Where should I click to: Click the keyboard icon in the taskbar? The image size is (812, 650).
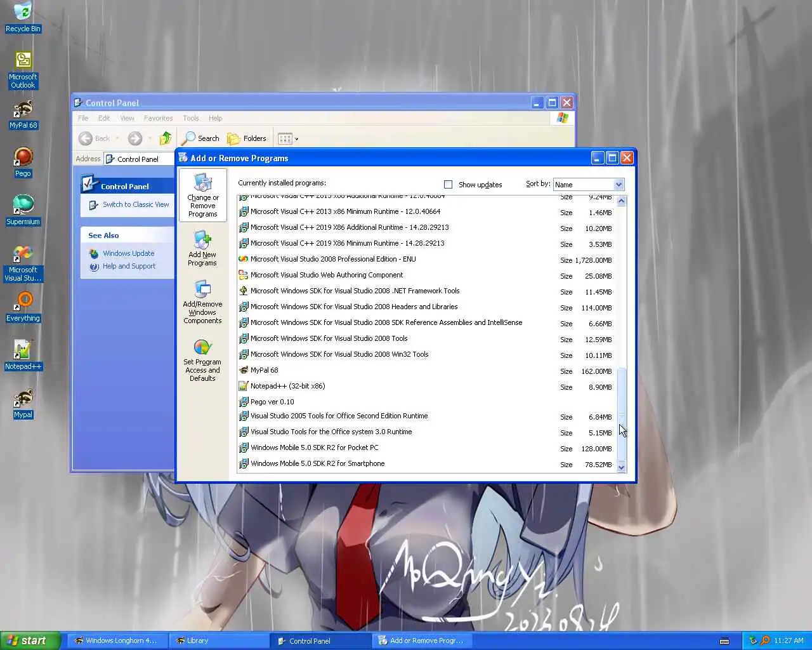[x=724, y=641]
